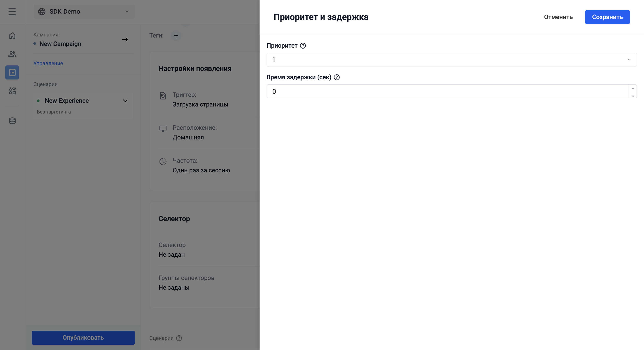Click the Сохранить button
This screenshot has height=350, width=644.
click(607, 17)
